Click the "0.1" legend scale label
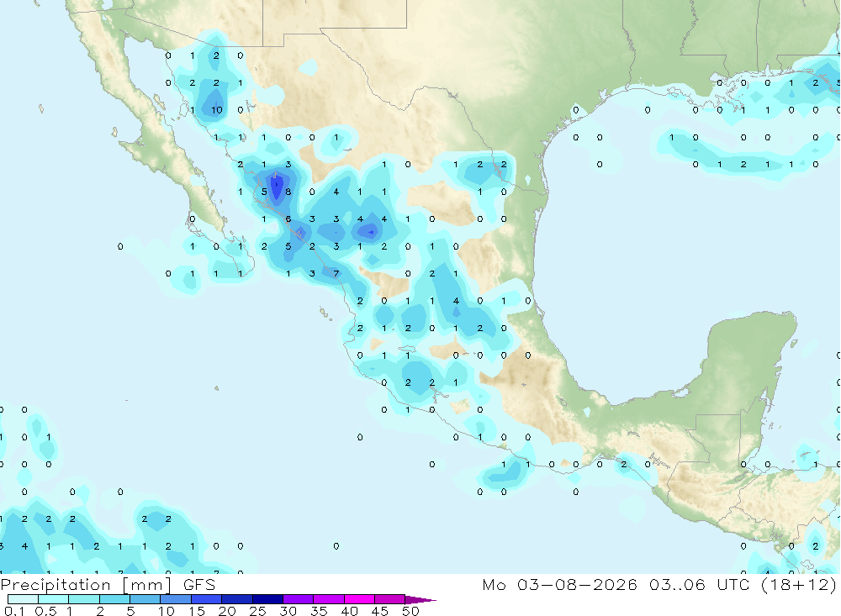 [14, 611]
